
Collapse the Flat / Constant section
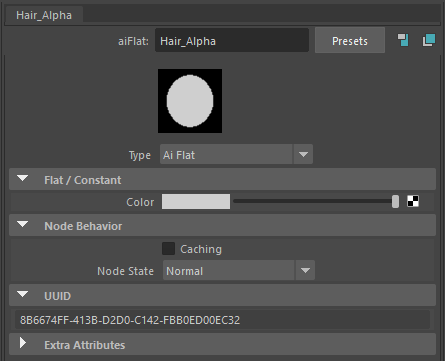pos(222,180)
